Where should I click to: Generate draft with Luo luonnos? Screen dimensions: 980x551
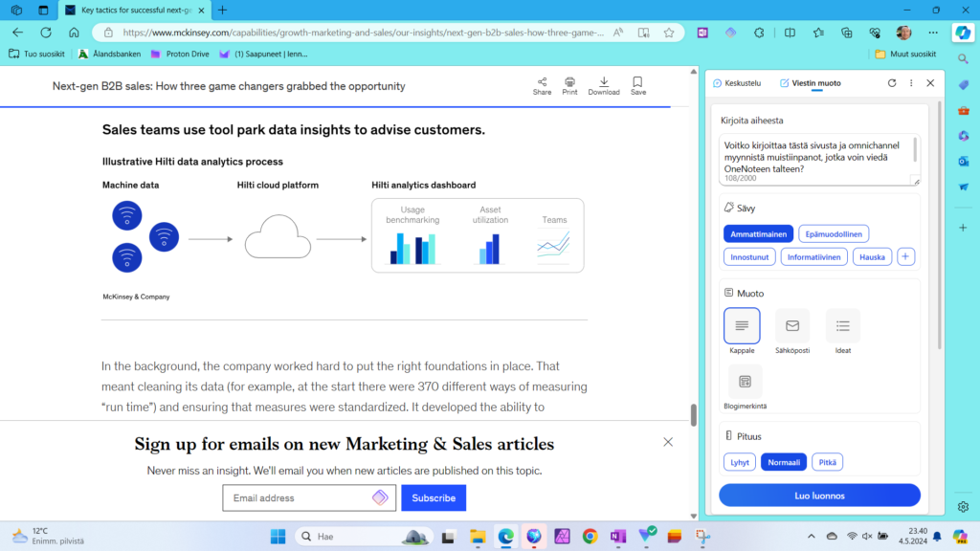pyautogui.click(x=819, y=496)
